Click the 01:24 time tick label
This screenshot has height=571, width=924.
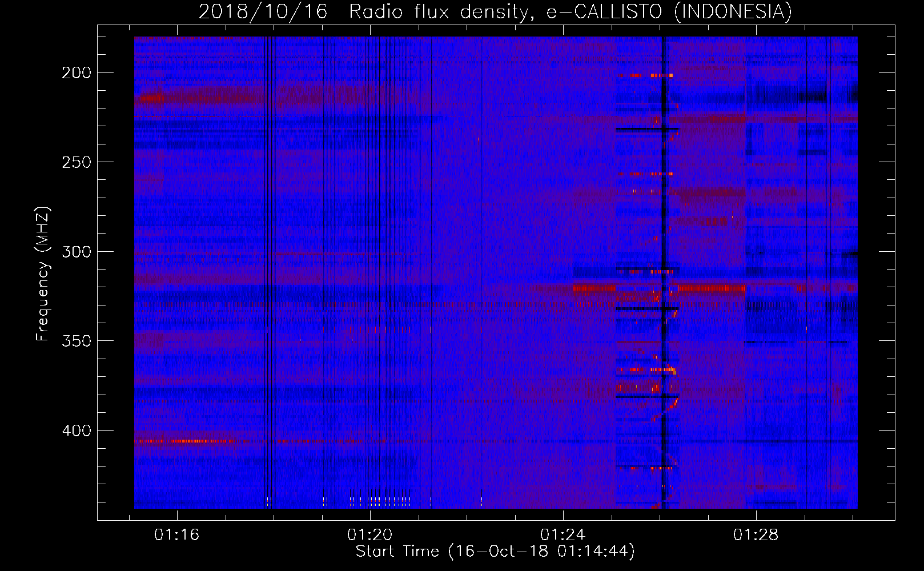563,535
